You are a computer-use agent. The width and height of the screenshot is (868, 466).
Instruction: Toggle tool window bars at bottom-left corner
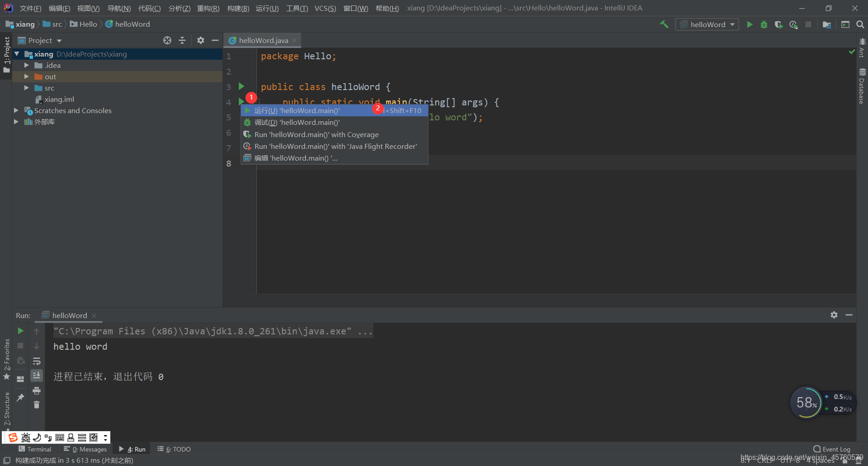click(x=7, y=460)
